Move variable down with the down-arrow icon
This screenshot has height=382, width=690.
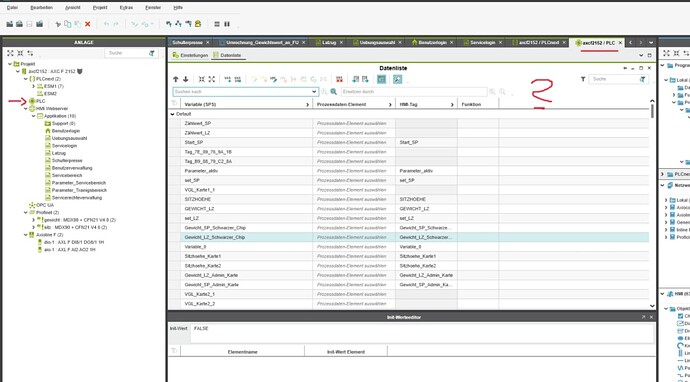(x=185, y=79)
